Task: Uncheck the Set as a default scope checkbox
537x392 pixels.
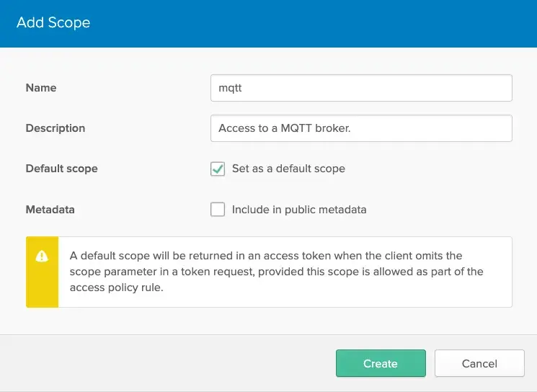Action: pyautogui.click(x=218, y=169)
